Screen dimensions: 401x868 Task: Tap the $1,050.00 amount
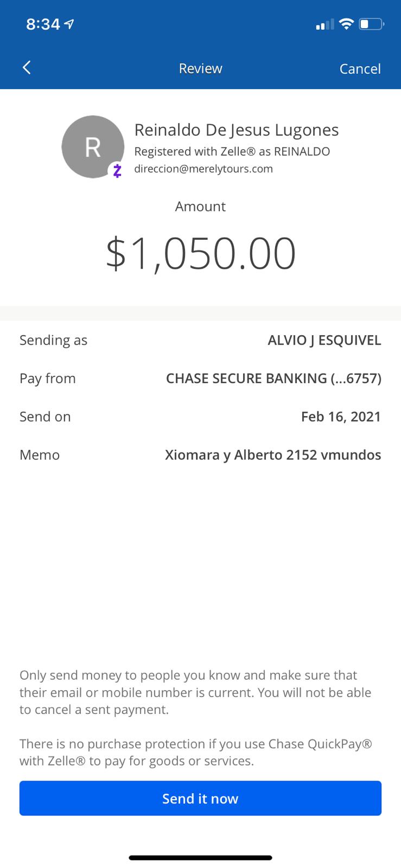click(x=201, y=253)
